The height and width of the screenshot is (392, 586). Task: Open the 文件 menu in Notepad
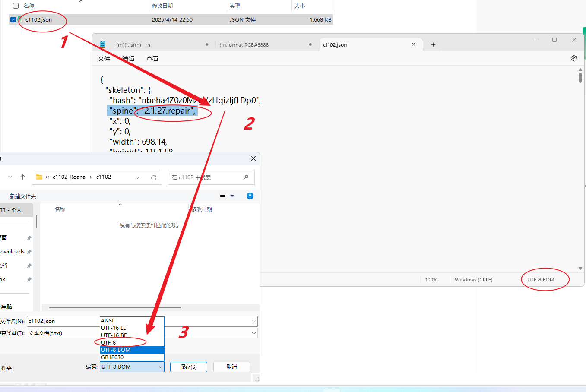[104, 59]
